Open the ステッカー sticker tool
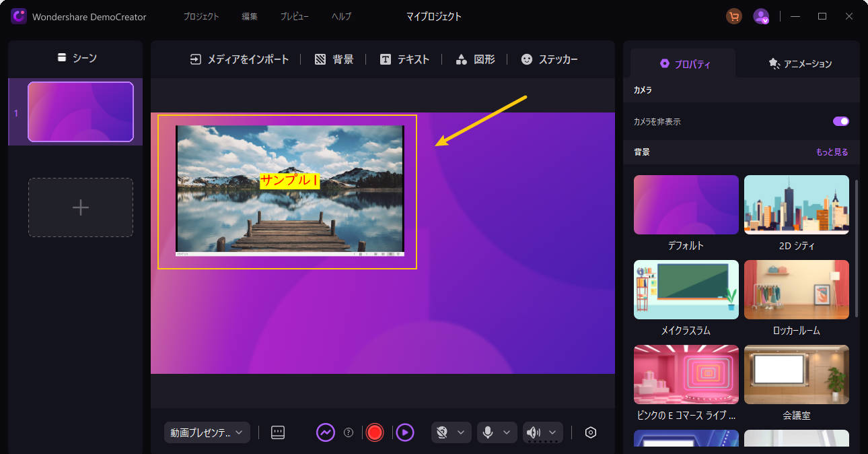The width and height of the screenshot is (868, 454). tap(549, 59)
